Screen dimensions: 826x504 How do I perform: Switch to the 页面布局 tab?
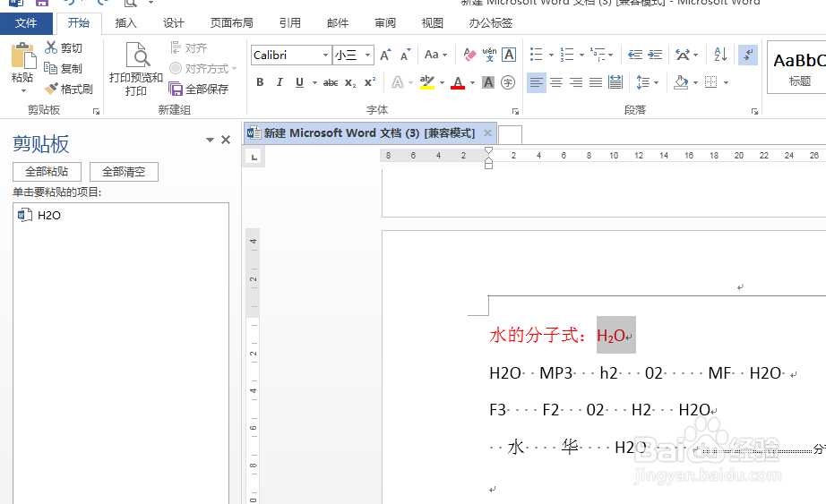click(232, 23)
